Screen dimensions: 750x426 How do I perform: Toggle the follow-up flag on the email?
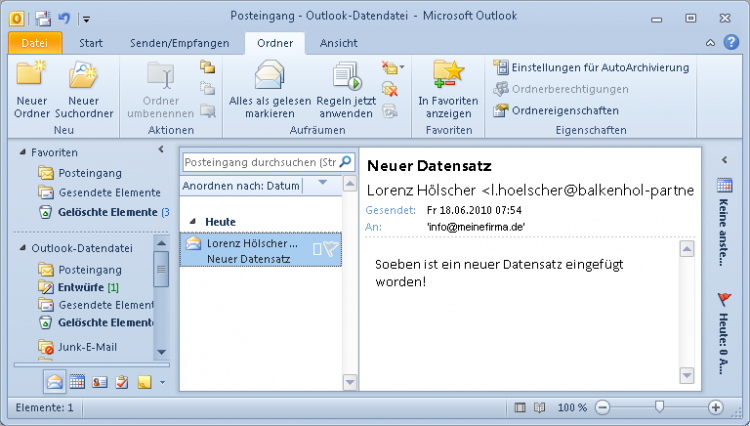pos(331,250)
